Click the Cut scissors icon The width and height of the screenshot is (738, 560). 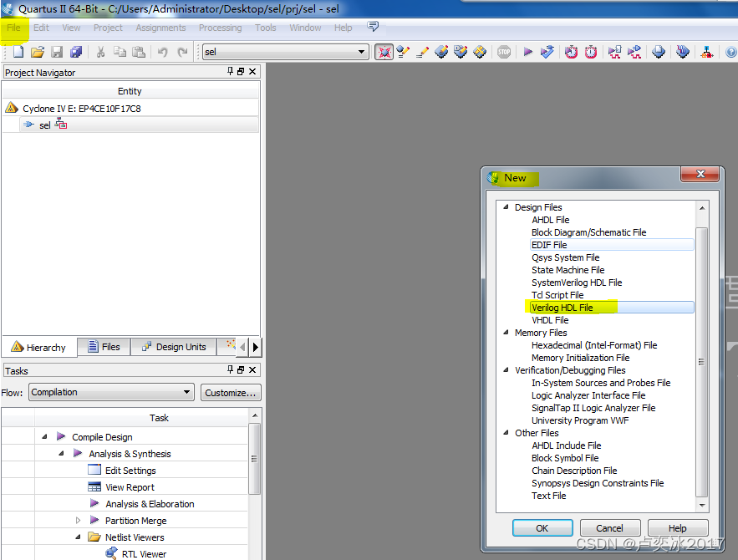point(100,52)
